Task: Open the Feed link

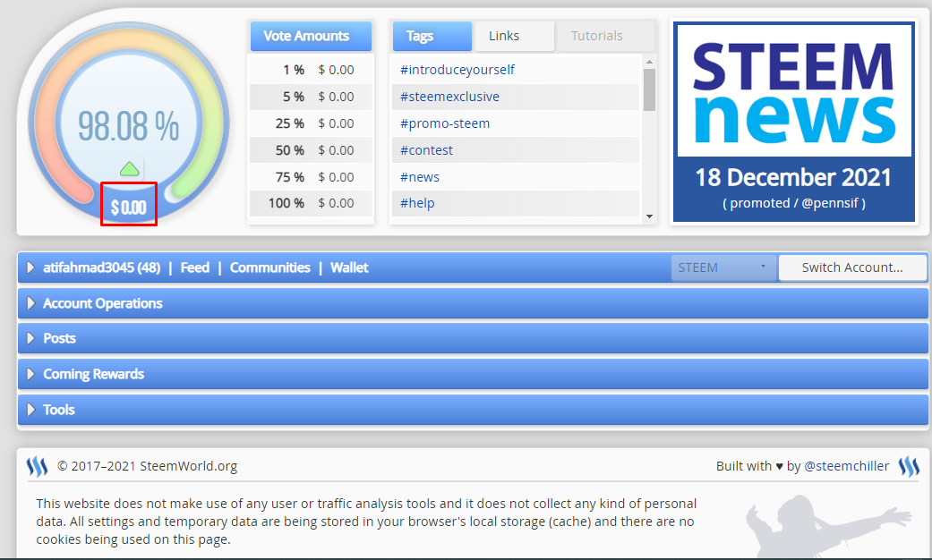Action: pyautogui.click(x=195, y=267)
